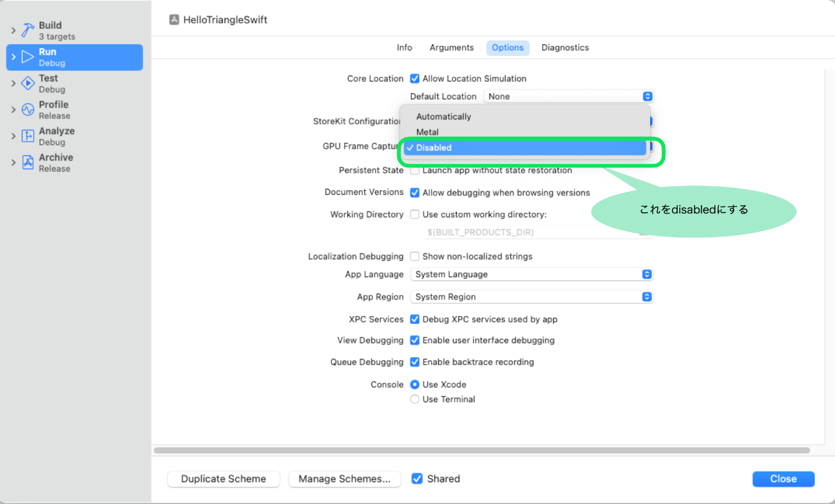Click the Persistent State label
835x504 pixels.
[371, 170]
